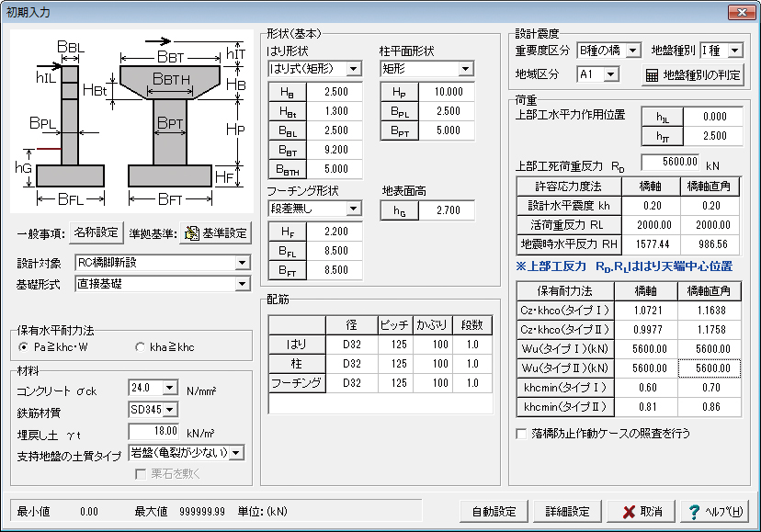Open the 設計対象 RC橋脚新設 dropdown

pyautogui.click(x=243, y=263)
